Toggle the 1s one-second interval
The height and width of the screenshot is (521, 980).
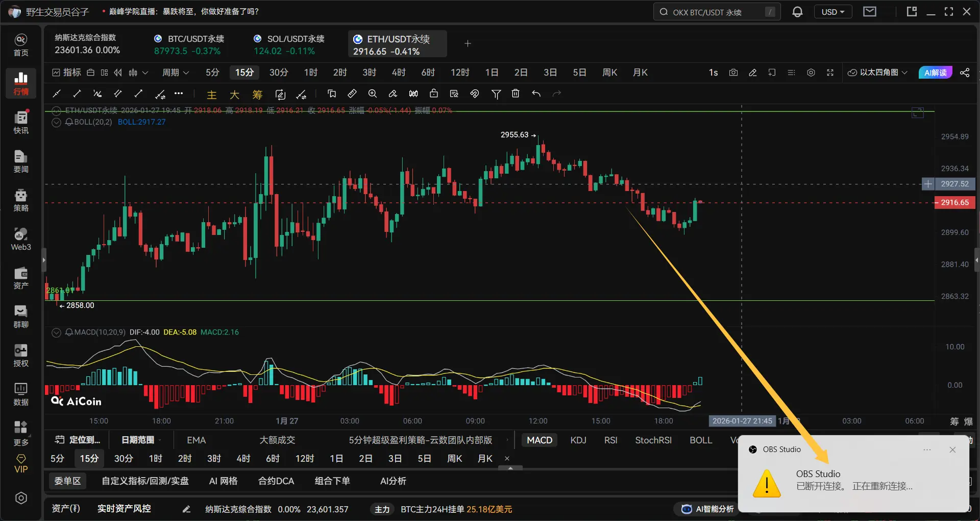coord(714,73)
